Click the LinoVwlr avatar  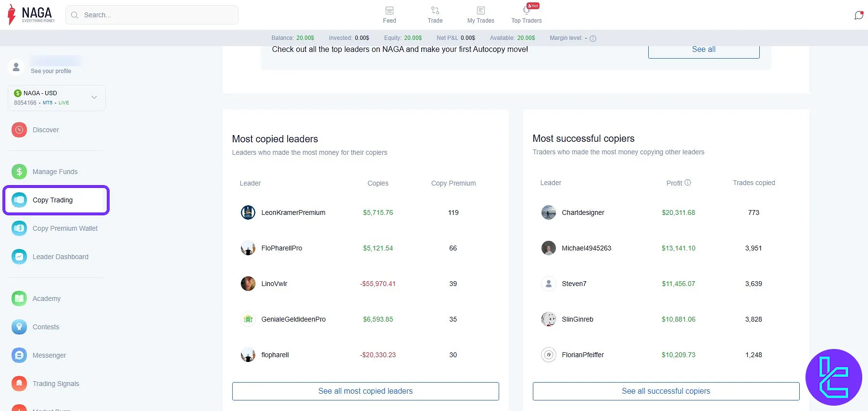[248, 284]
